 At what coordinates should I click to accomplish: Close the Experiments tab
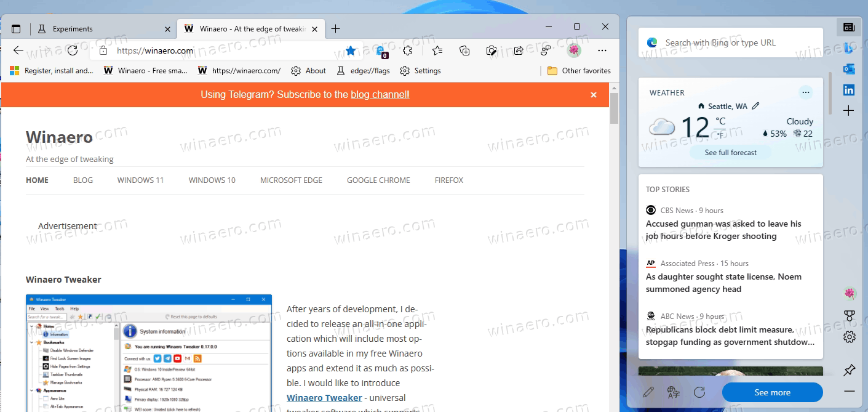[x=167, y=29]
